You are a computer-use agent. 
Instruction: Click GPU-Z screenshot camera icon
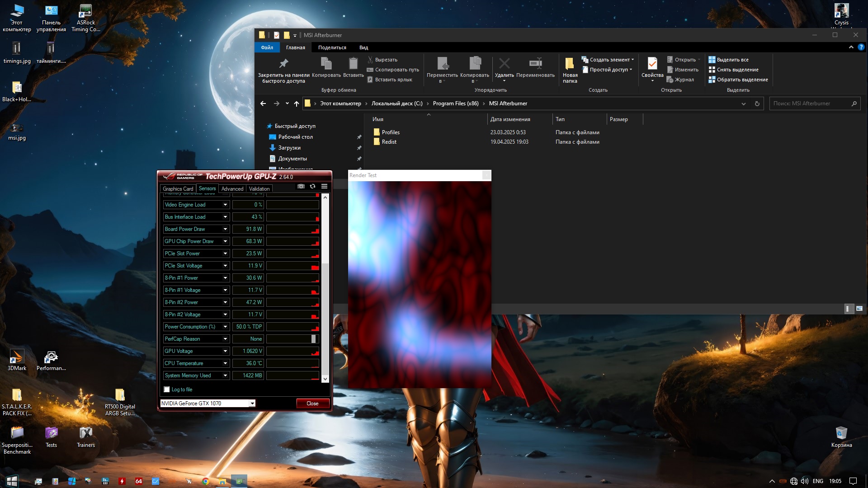coord(301,187)
